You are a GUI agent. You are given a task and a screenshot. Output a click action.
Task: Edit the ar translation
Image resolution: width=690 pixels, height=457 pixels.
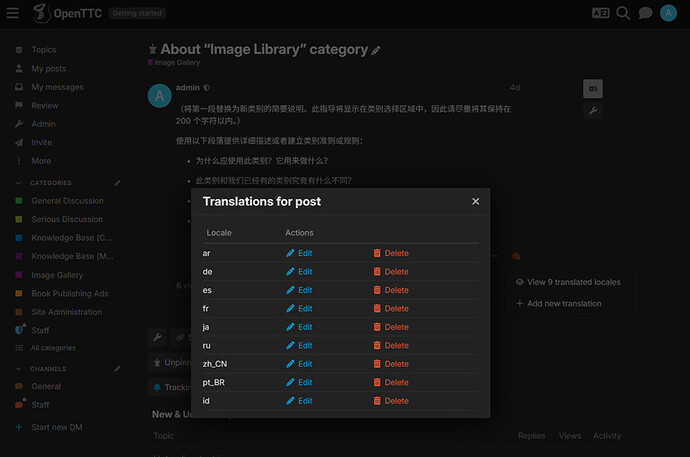pyautogui.click(x=299, y=253)
